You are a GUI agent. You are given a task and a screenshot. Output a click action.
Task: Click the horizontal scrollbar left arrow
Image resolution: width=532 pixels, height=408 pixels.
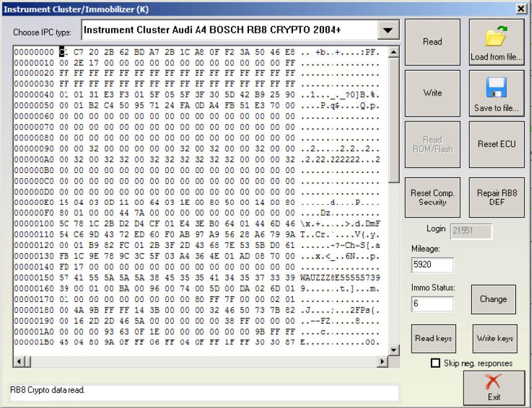(x=19, y=361)
